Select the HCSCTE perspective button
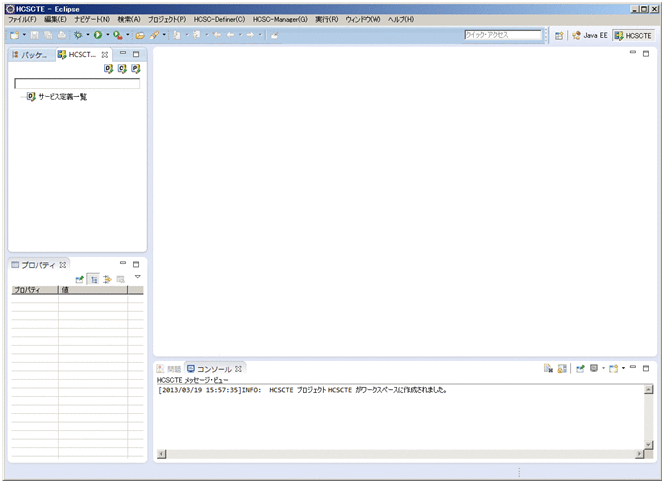Viewport: 665px width, 484px height. click(x=633, y=35)
